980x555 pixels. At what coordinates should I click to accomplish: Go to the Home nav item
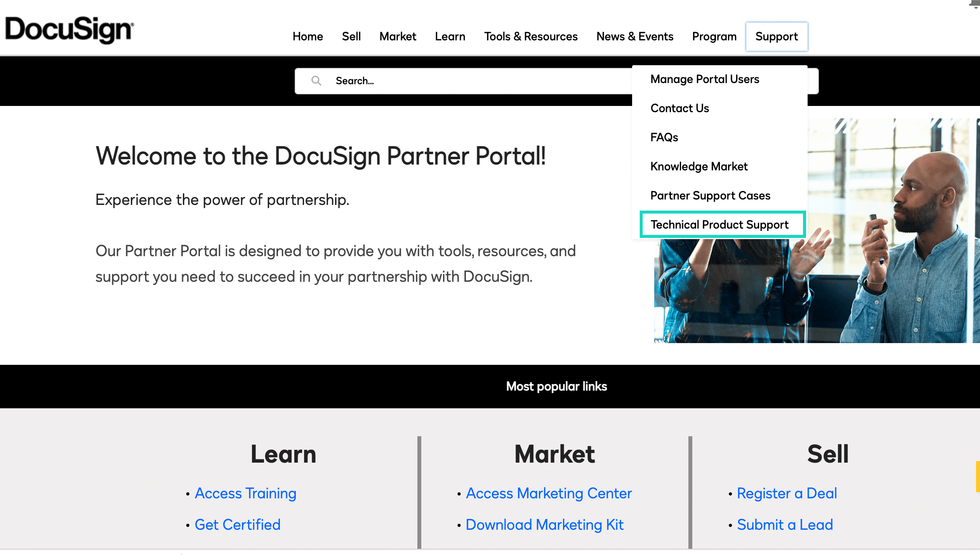pos(308,36)
